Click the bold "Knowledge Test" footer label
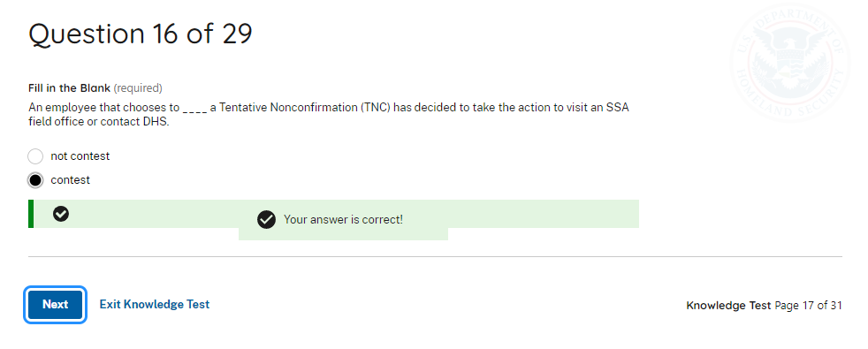868x349 pixels. point(728,306)
